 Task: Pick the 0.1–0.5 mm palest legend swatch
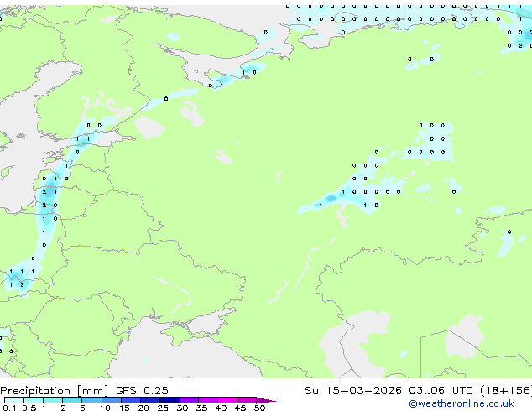coord(14,400)
